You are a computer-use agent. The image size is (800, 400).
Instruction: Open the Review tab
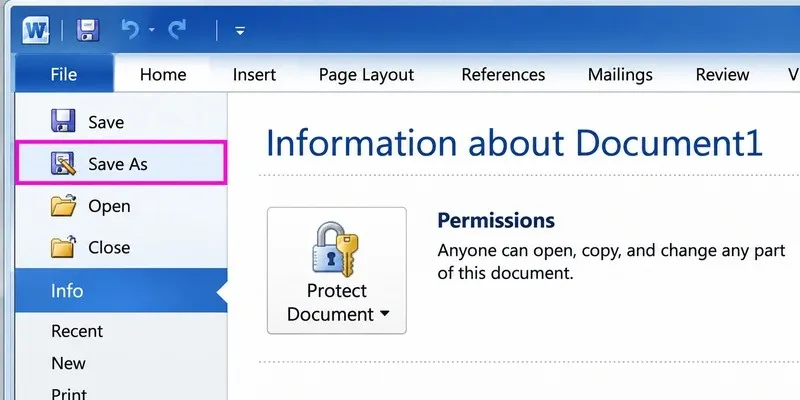pyautogui.click(x=722, y=74)
